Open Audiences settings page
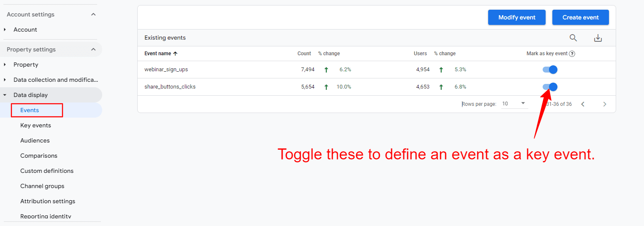The height and width of the screenshot is (226, 644). click(x=35, y=140)
